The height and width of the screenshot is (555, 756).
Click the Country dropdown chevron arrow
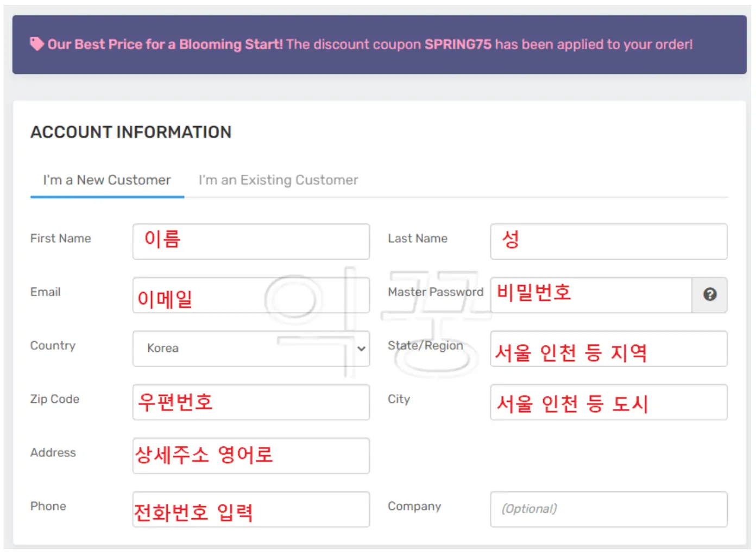pos(361,349)
